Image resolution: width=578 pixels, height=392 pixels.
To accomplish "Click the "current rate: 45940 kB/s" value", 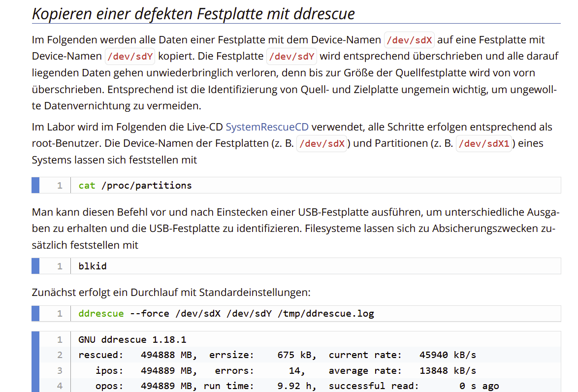I will [402, 355].
